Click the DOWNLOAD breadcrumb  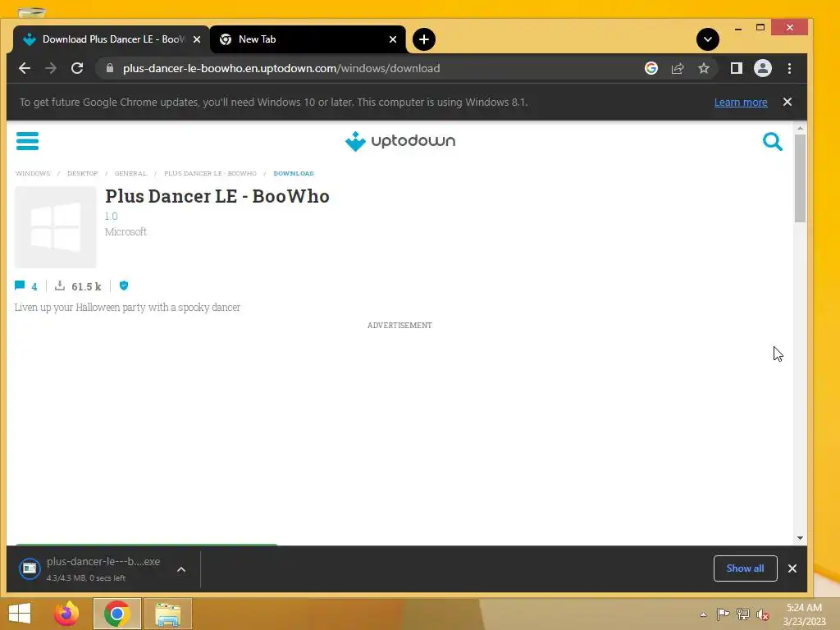(294, 174)
